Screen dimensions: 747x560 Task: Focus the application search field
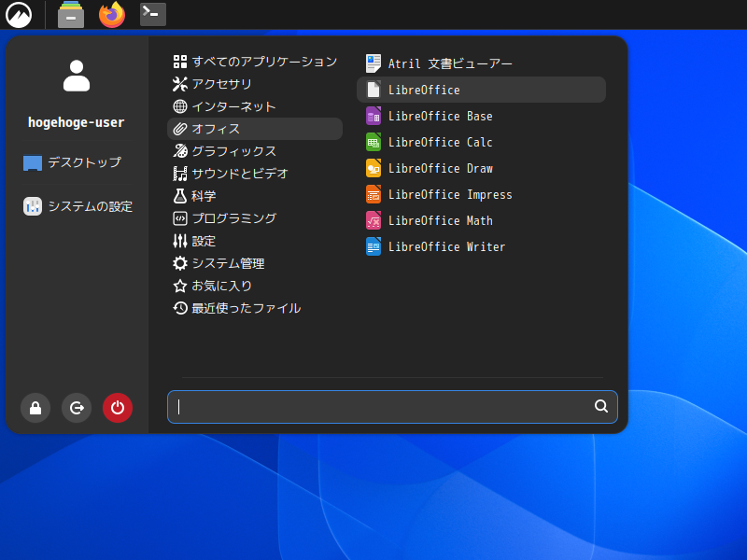392,407
